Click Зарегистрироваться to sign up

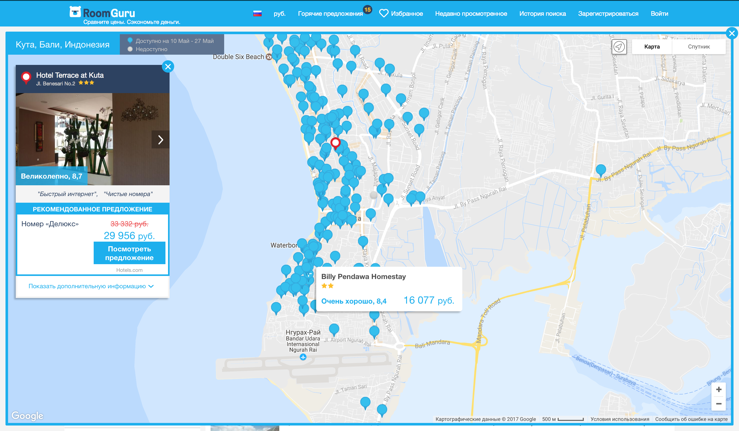tap(608, 14)
